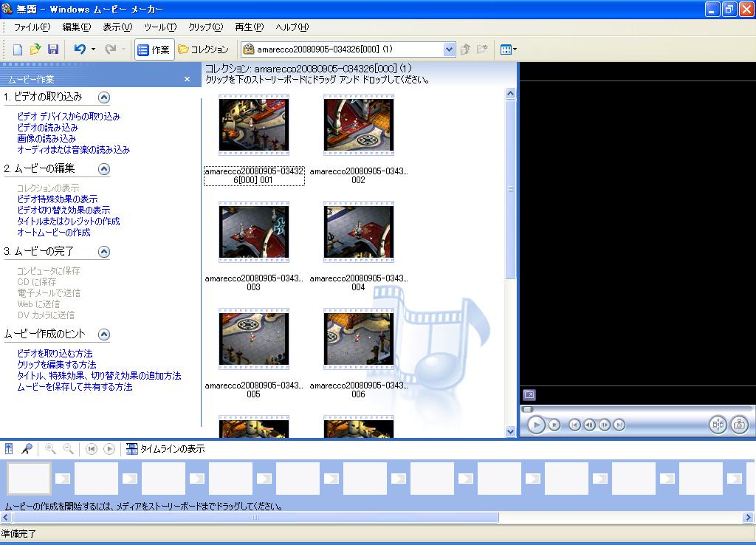Click オーディオまたは音楽の読み込み link
Image resolution: width=756 pixels, height=545 pixels.
tap(73, 149)
